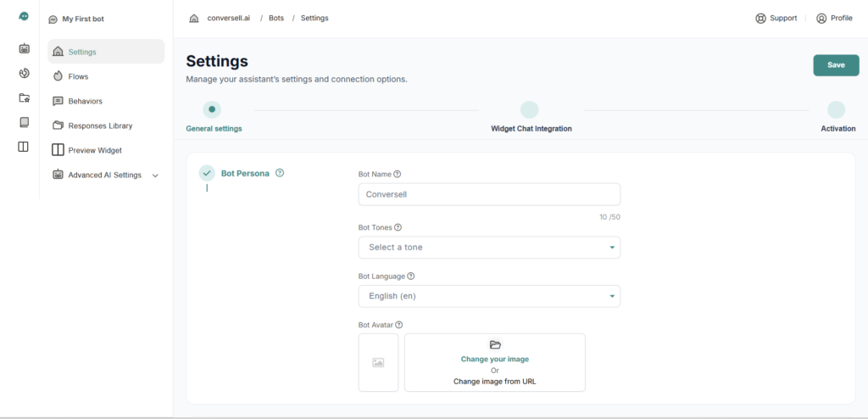Click the Save button

(836, 65)
